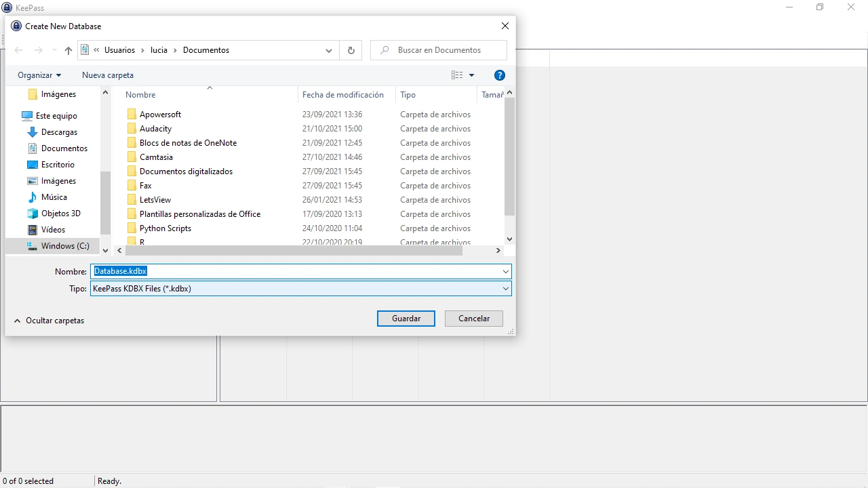
Task: Select Windows (C:) drive in sidebar
Action: pos(65,246)
